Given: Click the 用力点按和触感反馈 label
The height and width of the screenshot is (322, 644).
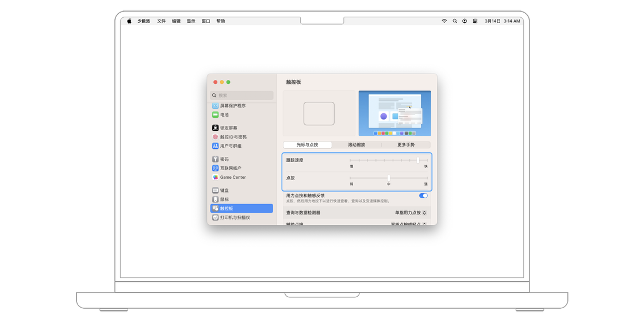Looking at the screenshot, I should point(305,195).
